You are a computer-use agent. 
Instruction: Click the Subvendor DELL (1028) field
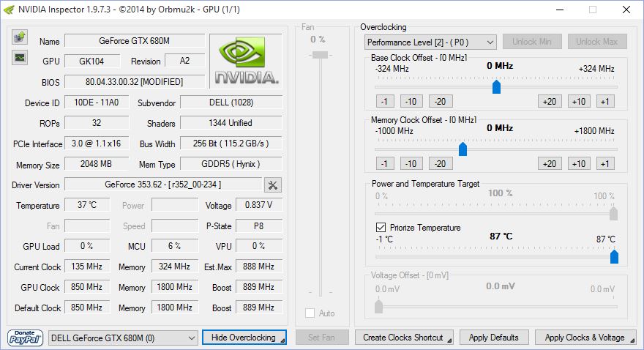coord(231,103)
